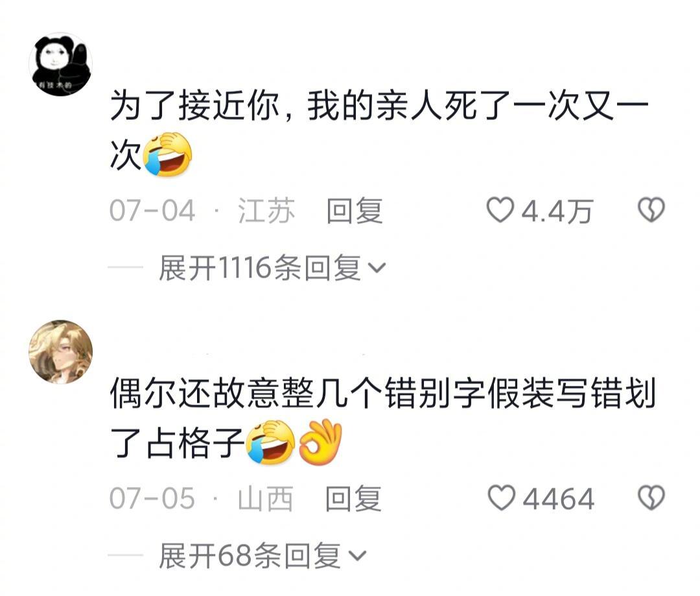Reply to the 江苏 comment
700x596 pixels.
tap(355, 210)
